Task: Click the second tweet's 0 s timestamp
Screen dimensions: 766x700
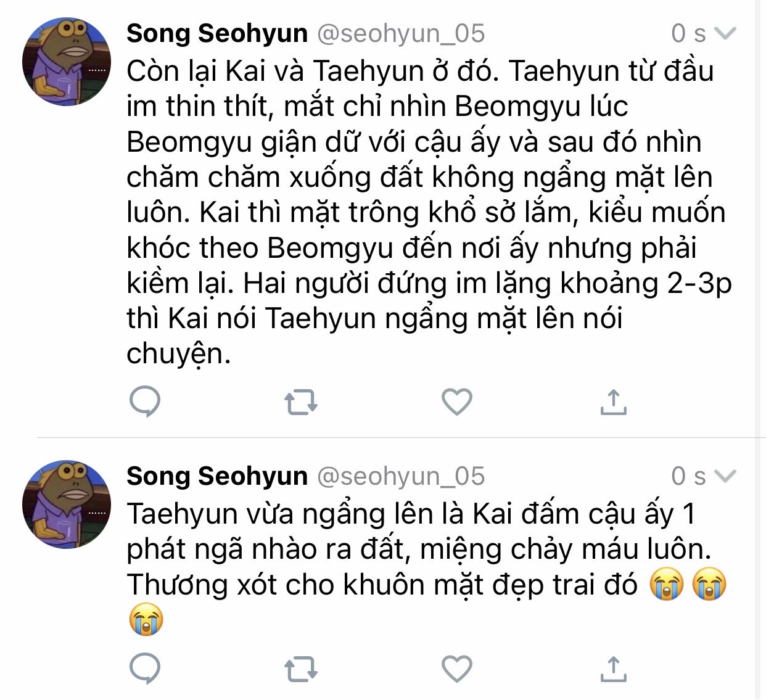Action: coord(688,476)
